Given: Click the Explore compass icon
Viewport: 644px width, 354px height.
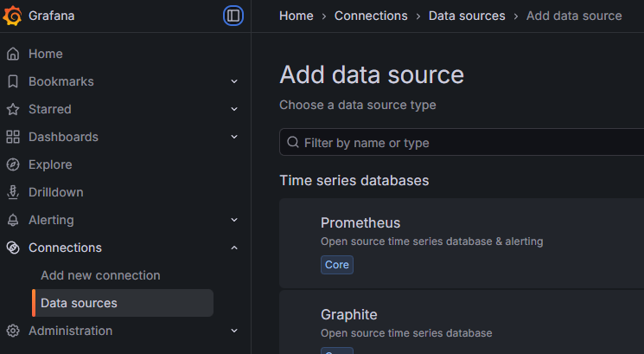Looking at the screenshot, I should tap(13, 164).
